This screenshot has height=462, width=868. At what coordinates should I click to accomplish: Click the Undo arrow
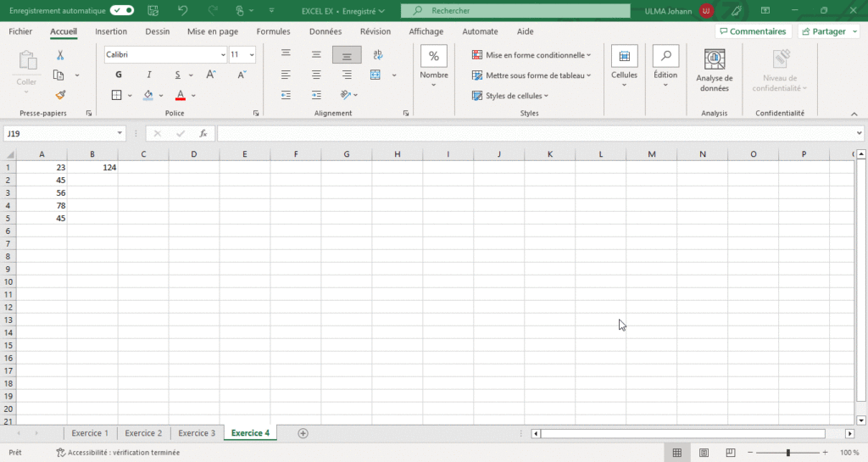(183, 10)
